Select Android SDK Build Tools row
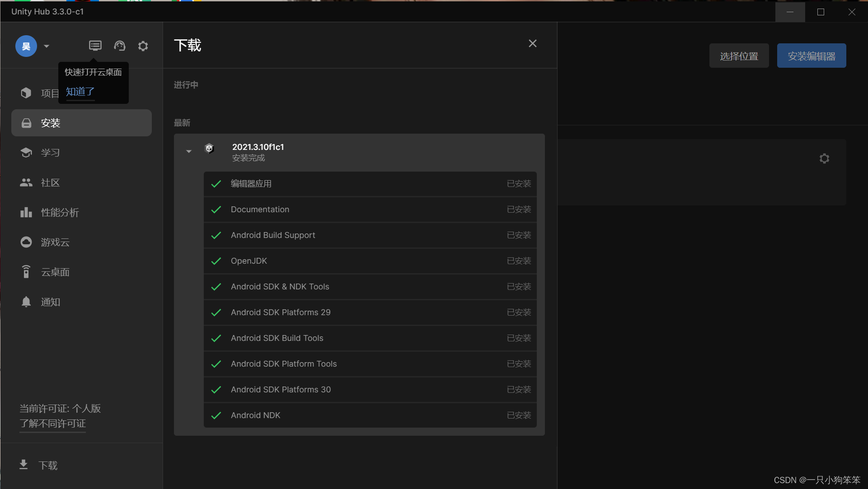The height and width of the screenshot is (489, 868). (370, 338)
